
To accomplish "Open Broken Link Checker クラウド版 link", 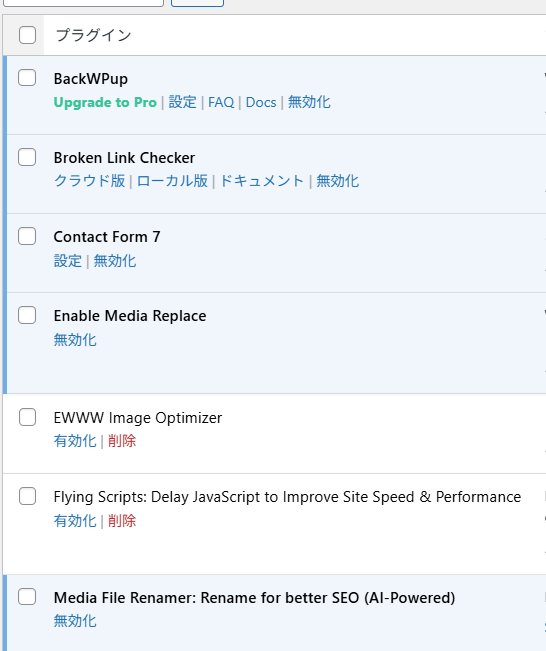I will pos(89,181).
